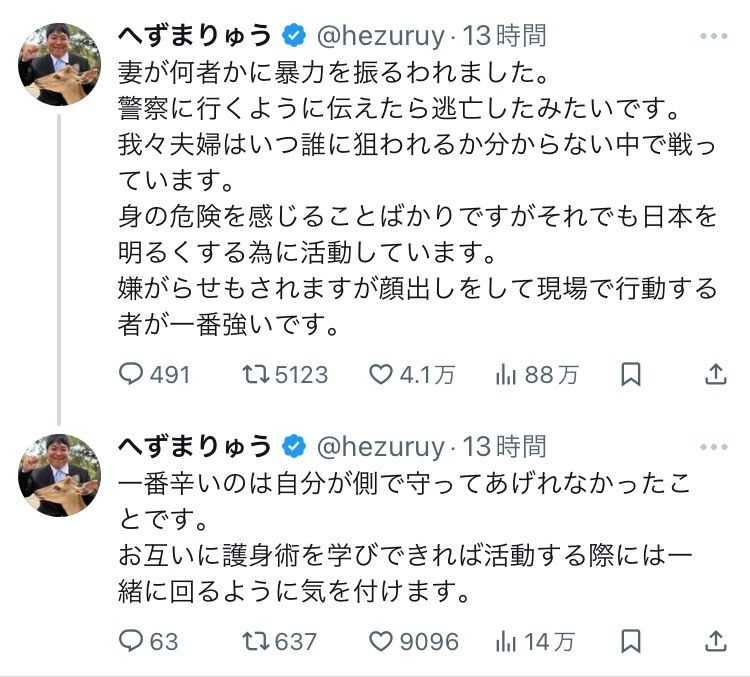Share the first tweet
Viewport: 750px width, 677px height.
715,375
